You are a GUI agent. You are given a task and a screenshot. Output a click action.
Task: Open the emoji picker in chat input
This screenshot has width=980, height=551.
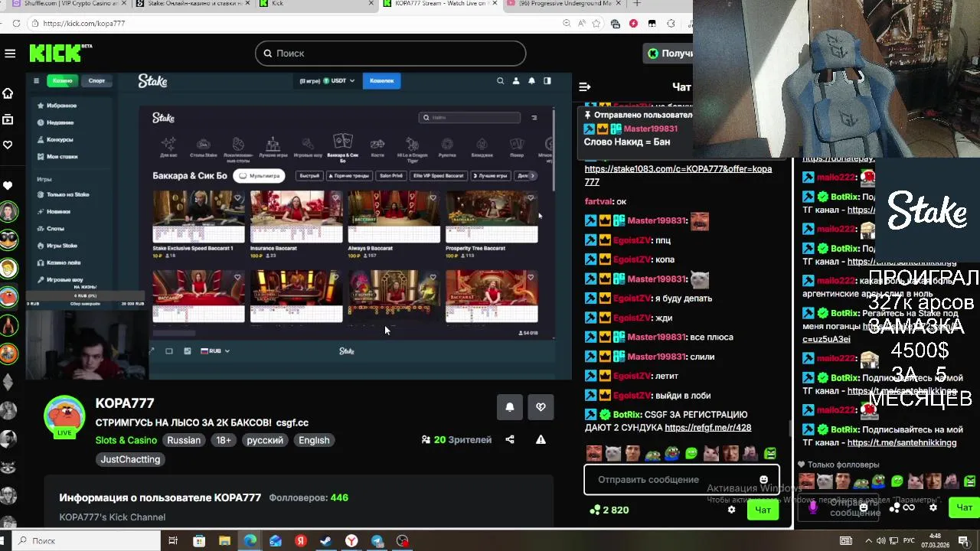click(x=763, y=480)
